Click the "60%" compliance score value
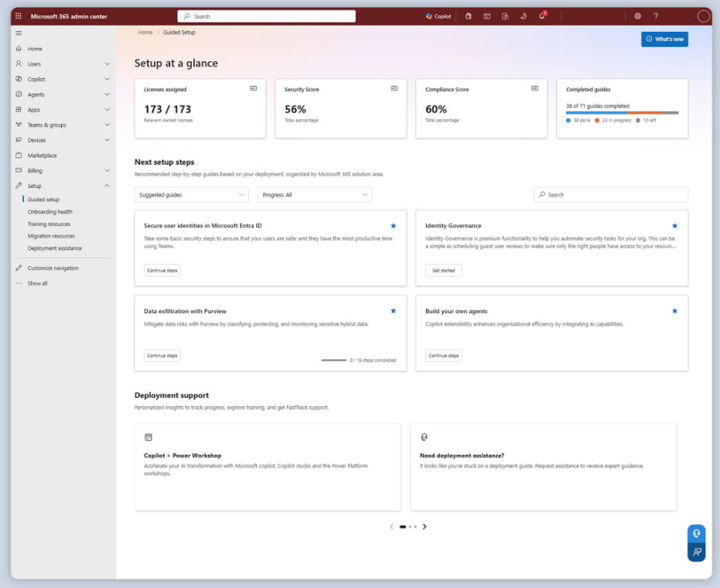Viewport: 720px width, 588px height. (x=436, y=109)
